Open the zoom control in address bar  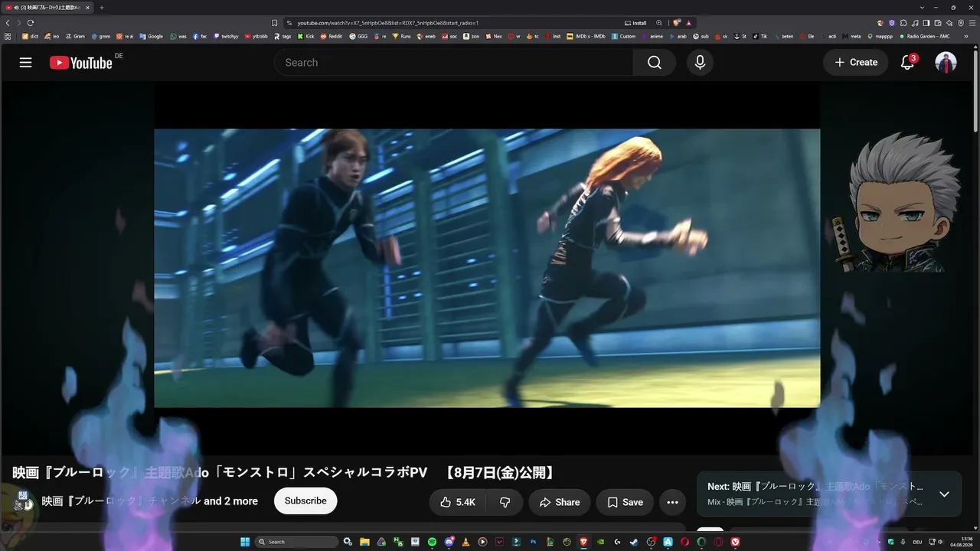click(659, 23)
